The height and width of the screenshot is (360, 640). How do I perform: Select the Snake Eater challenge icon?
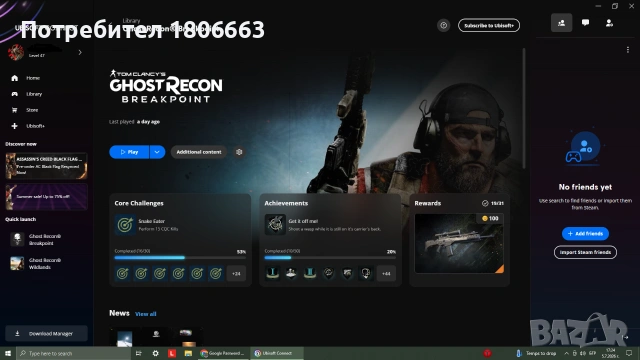click(125, 224)
